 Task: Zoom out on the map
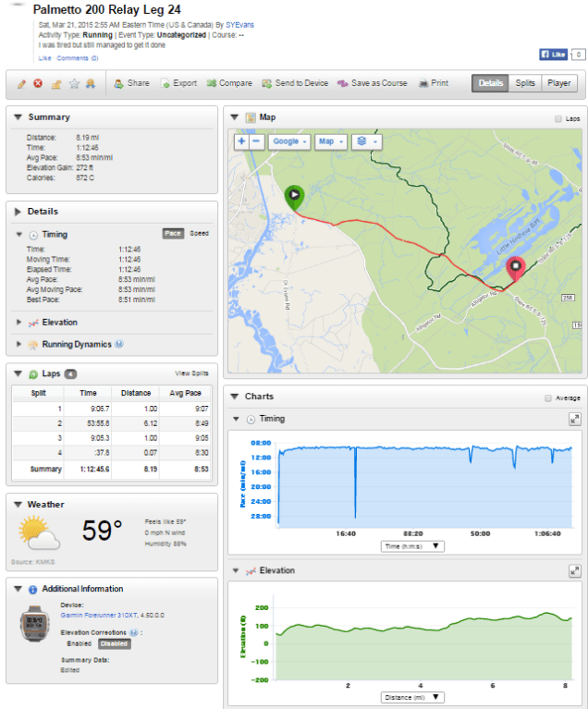click(x=256, y=141)
